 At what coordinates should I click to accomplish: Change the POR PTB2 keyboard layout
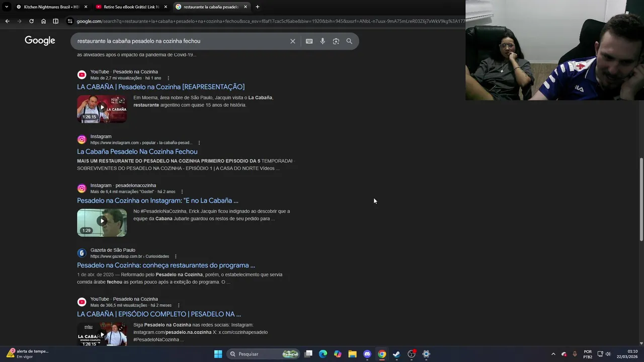(x=588, y=354)
